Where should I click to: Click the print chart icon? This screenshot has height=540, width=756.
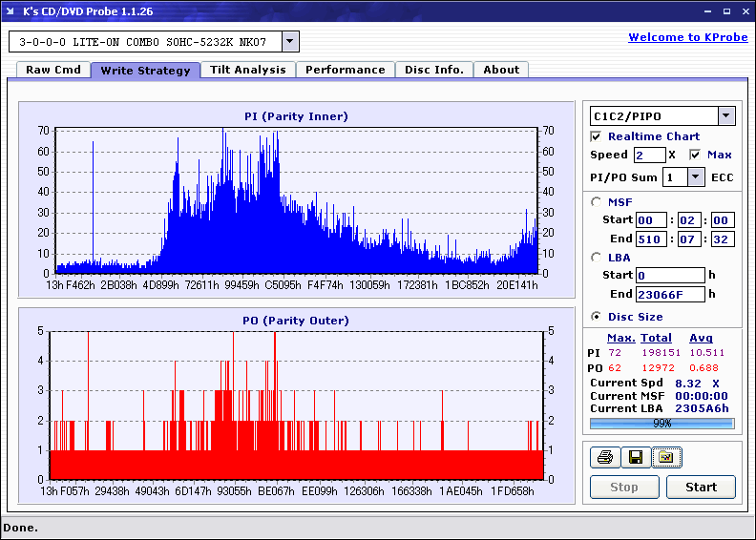(x=604, y=458)
